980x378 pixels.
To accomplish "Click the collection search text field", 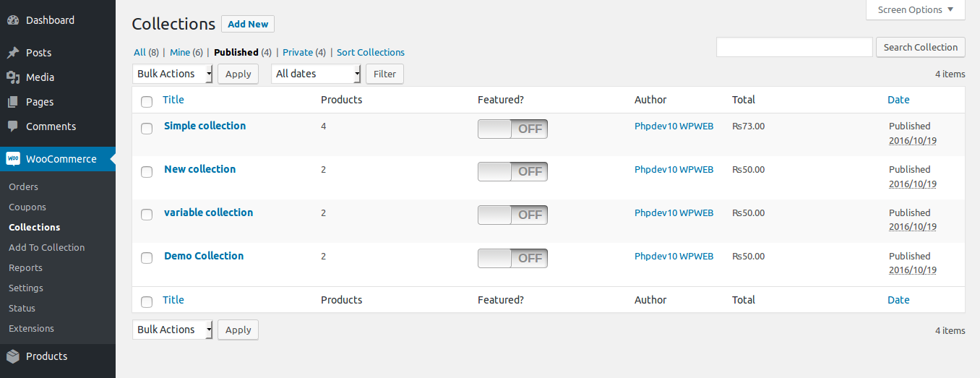I will 794,47.
